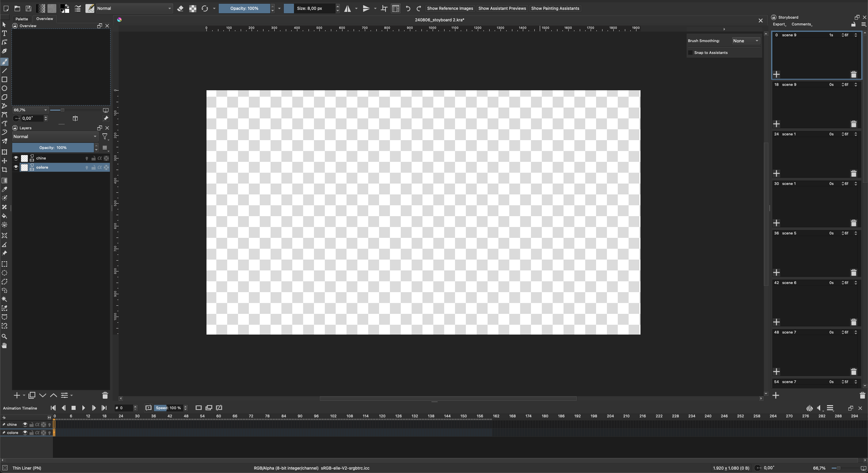The image size is (868, 473).
Task: Toggle visibility of the chine layer
Action: (x=16, y=158)
